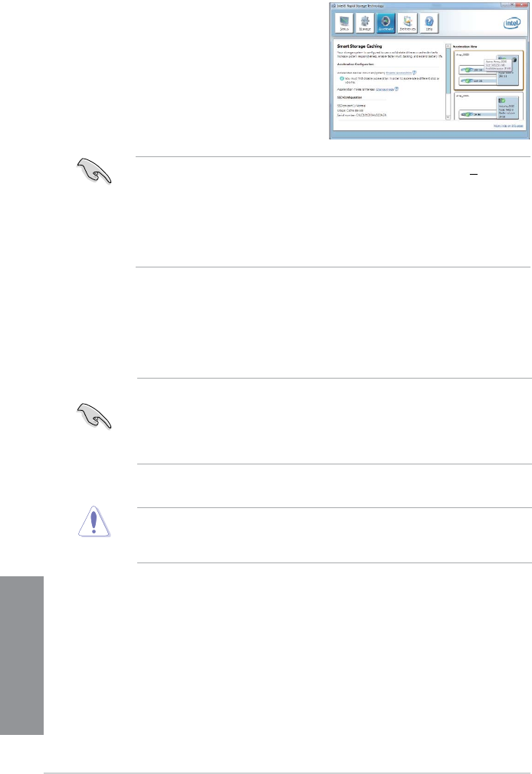Image resolution: width=532 pixels, height=774 pixels.
Task: Select first disk in top array
Action: [477, 70]
